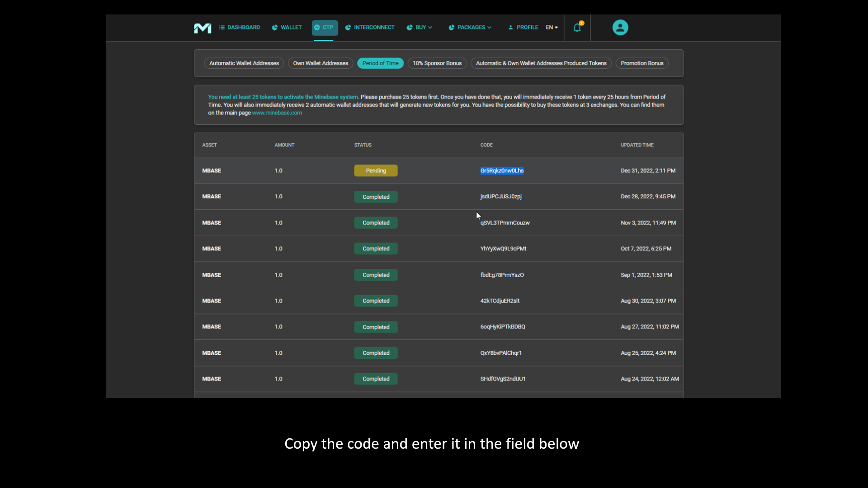Click the Pending status badge
The width and height of the screenshot is (868, 488).
click(x=376, y=170)
